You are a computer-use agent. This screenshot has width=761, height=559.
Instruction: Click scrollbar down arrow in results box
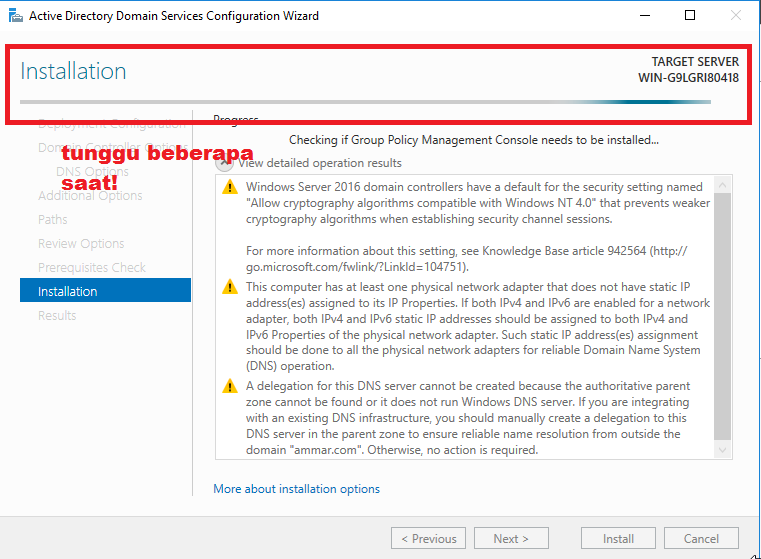point(722,450)
